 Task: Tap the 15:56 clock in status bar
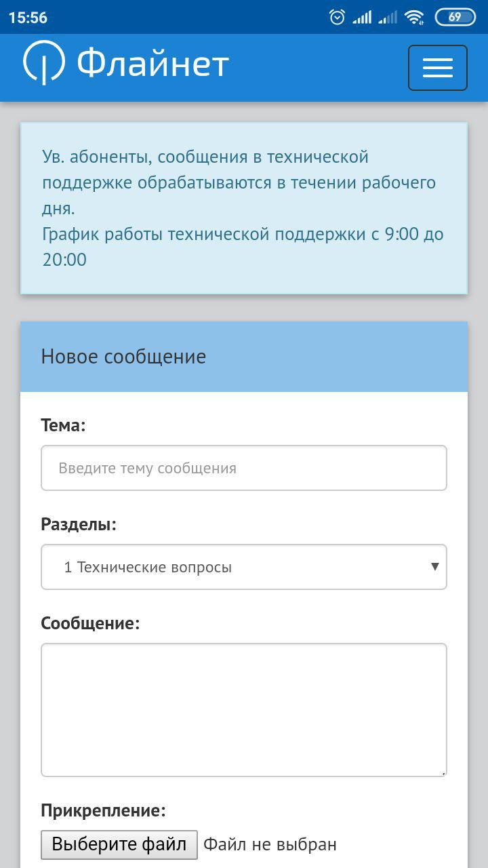28,18
